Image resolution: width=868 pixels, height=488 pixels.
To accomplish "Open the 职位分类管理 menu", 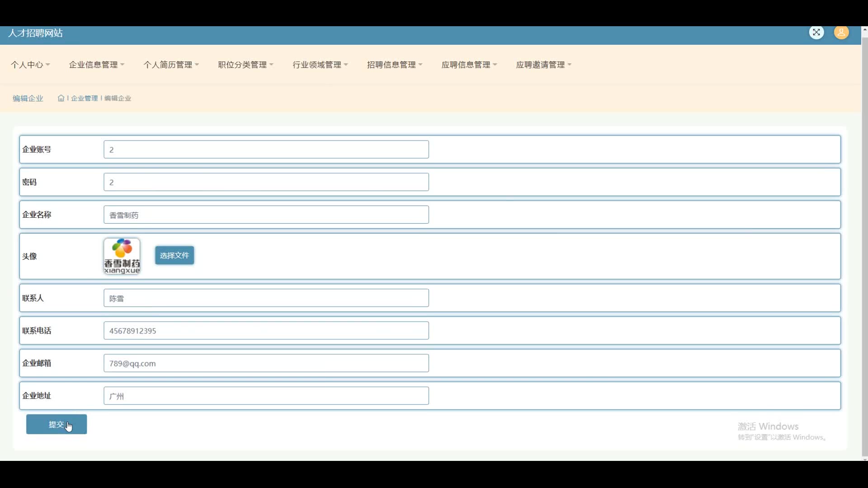I will click(245, 65).
